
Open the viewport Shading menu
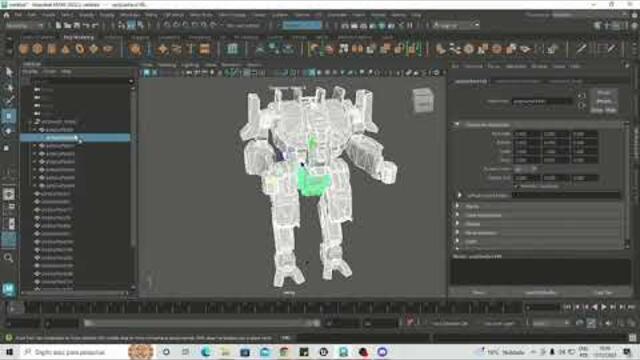click(167, 65)
